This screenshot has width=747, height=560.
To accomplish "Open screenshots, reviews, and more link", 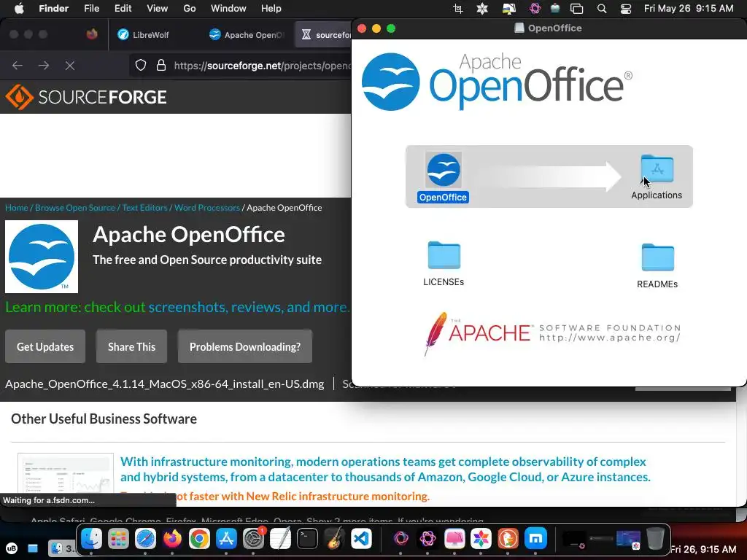I will 249,307.
